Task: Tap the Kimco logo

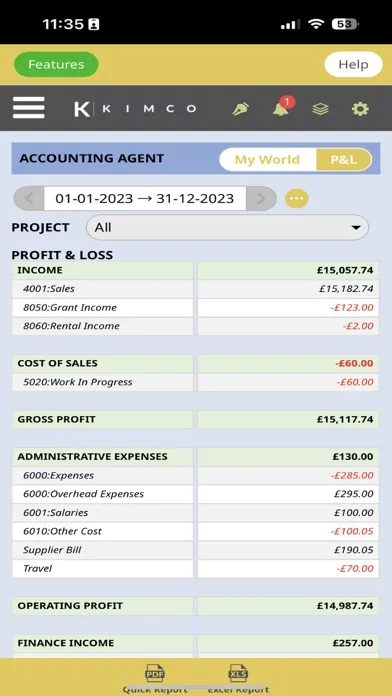Action: (x=135, y=109)
